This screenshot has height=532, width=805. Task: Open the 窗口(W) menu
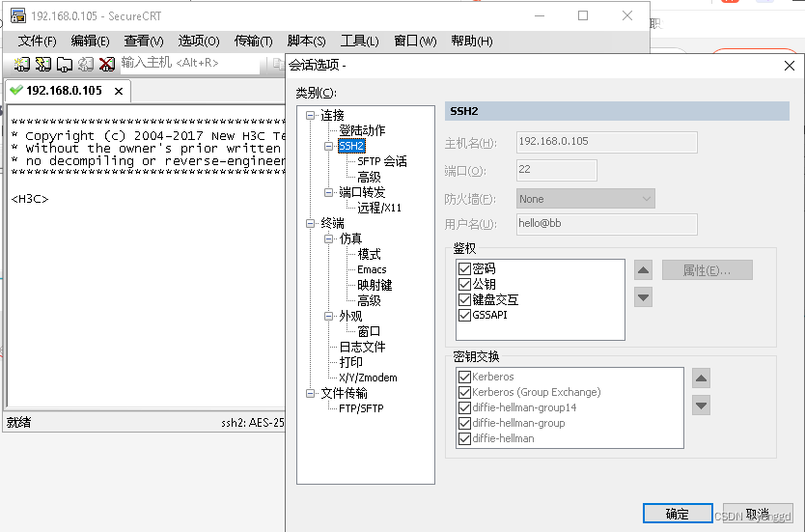point(415,42)
